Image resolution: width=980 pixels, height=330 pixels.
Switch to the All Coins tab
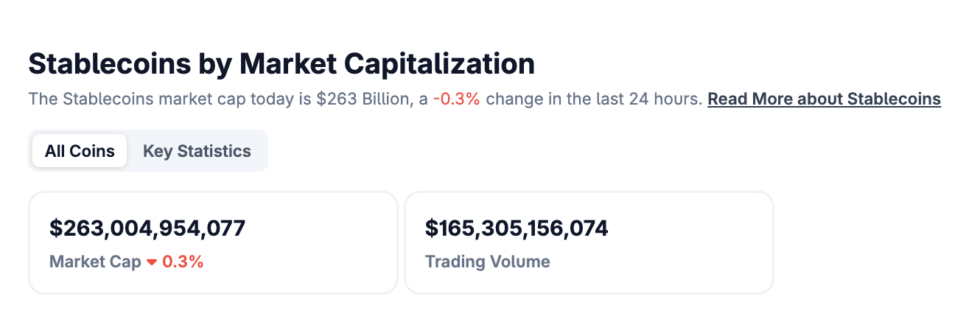pos(80,151)
